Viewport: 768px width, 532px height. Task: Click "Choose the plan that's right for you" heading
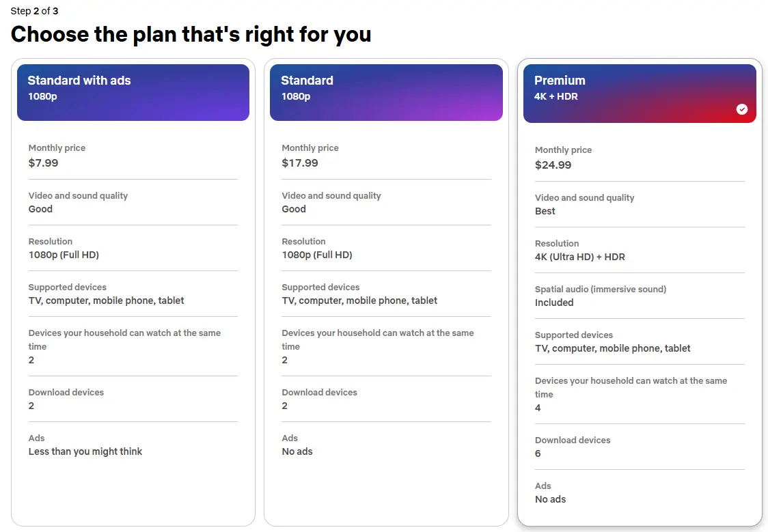pyautogui.click(x=191, y=34)
